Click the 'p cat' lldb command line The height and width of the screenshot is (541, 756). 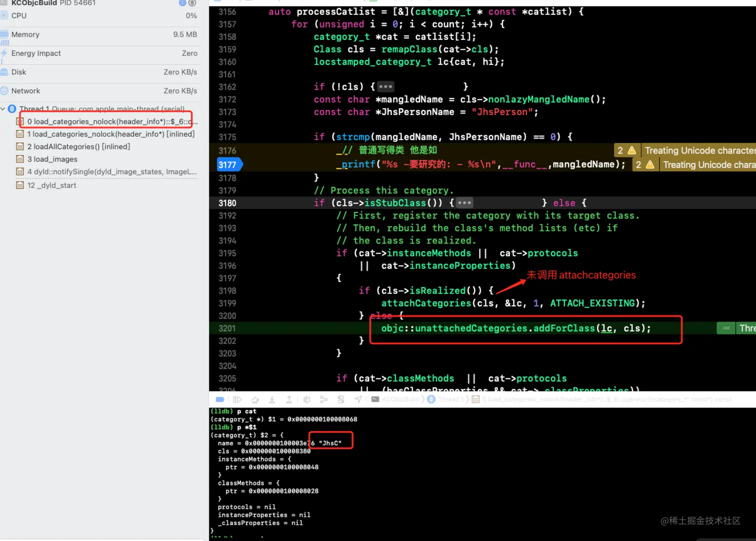point(233,411)
